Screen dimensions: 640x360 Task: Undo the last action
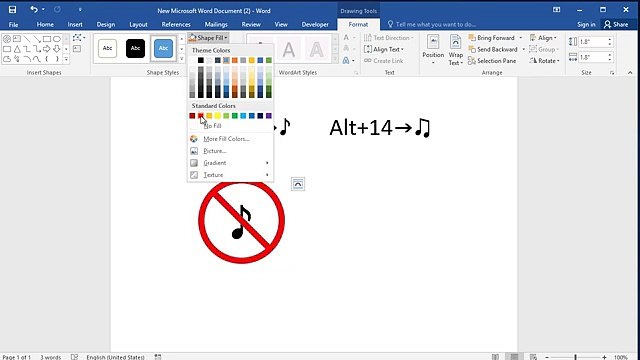tap(33, 9)
